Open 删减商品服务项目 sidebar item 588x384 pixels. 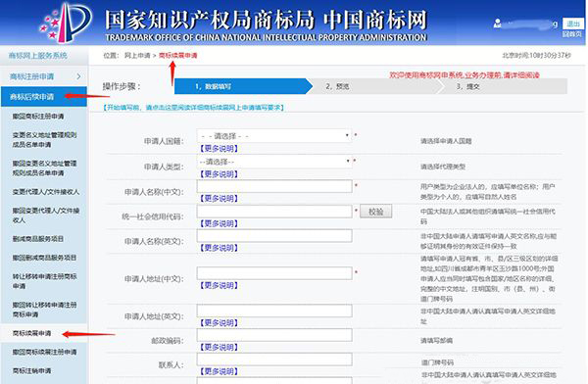pos(38,238)
